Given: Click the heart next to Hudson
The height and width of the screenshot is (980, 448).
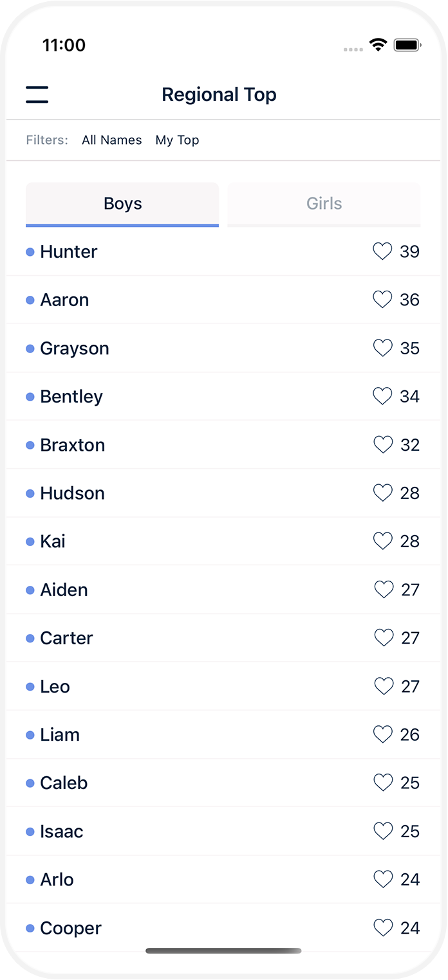Looking at the screenshot, I should coord(382,493).
